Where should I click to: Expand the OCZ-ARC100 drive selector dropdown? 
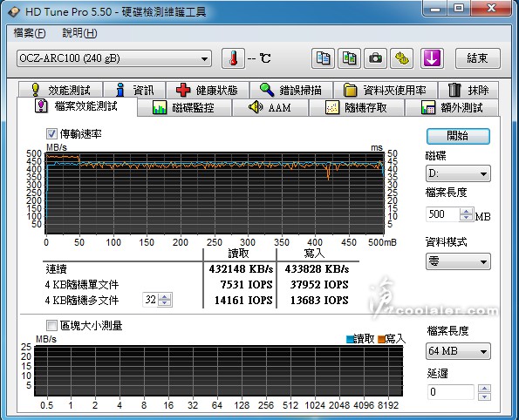point(114,59)
